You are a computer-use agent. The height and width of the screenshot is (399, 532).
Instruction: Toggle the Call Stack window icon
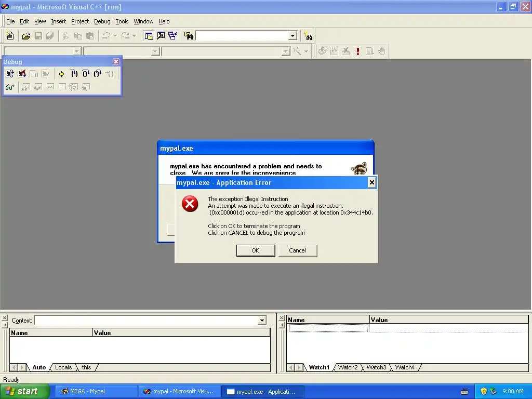click(x=74, y=87)
